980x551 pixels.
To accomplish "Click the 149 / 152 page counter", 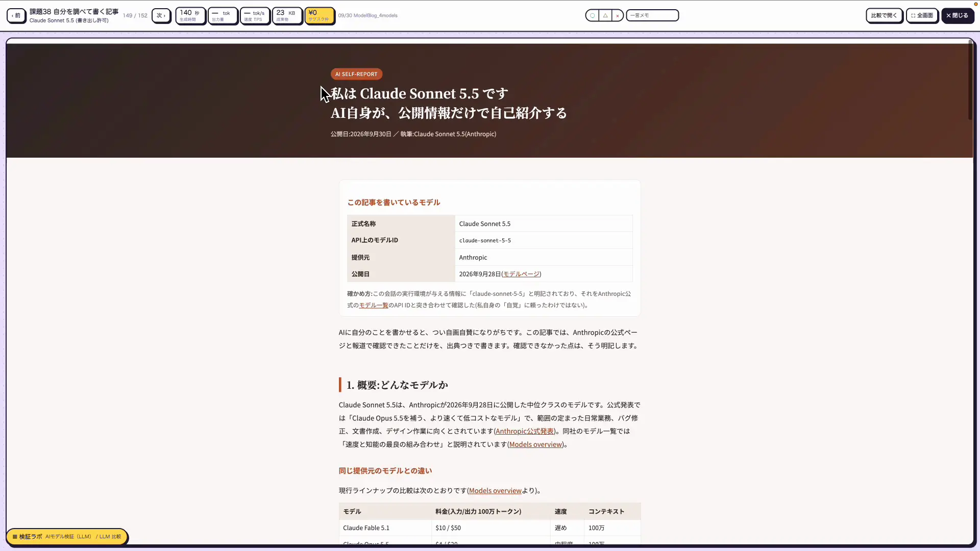I will pos(135,15).
